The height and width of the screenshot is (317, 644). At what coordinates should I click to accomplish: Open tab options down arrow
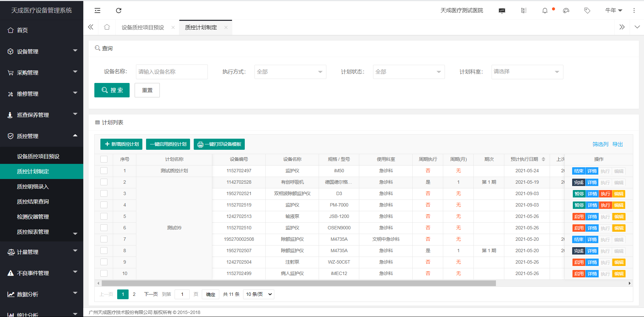637,27
